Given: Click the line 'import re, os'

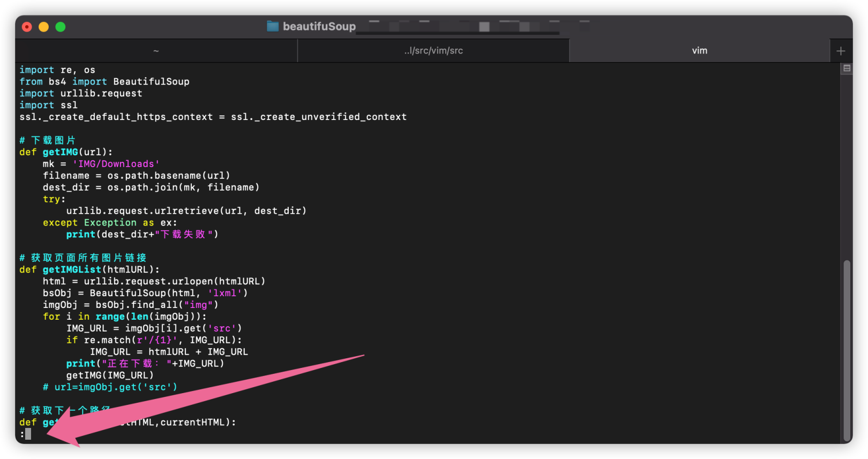Looking at the screenshot, I should pyautogui.click(x=57, y=70).
